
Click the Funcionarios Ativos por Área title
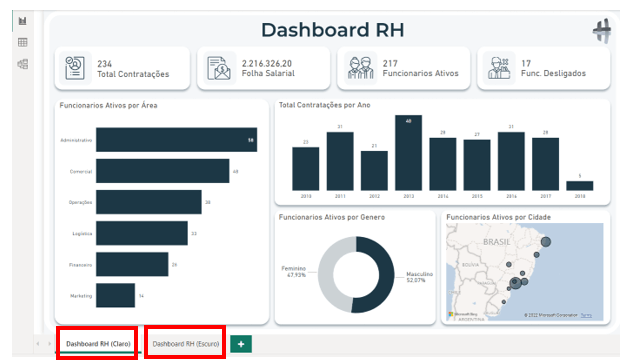tap(108, 105)
